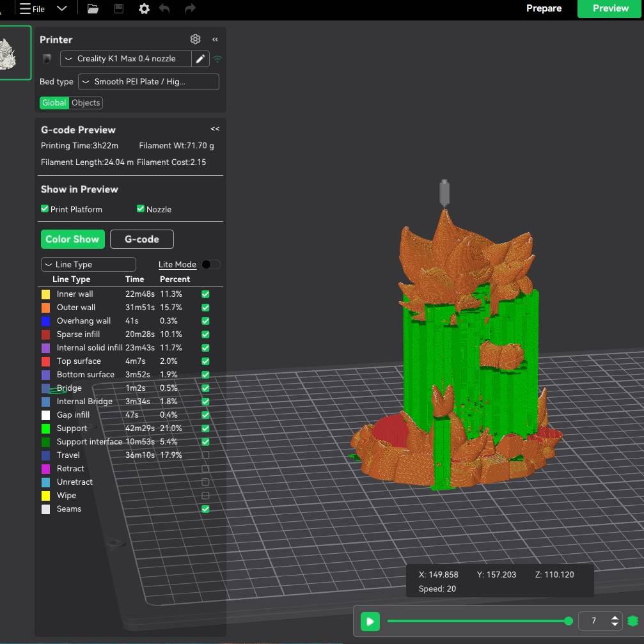This screenshot has height=644, width=644.
Task: Disable the Support line type checkbox
Action: pos(205,428)
